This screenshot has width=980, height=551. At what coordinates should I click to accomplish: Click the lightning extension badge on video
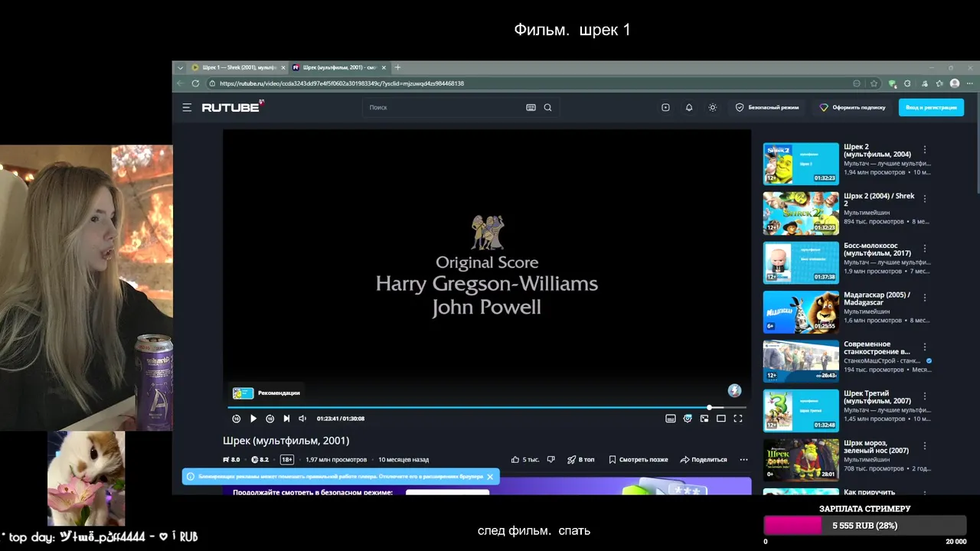click(734, 391)
